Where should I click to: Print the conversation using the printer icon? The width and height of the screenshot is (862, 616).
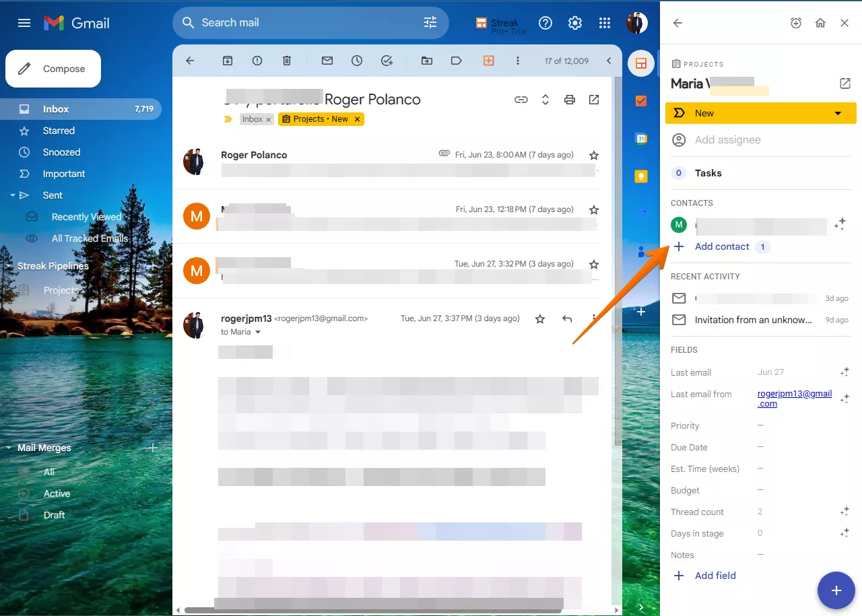click(570, 100)
